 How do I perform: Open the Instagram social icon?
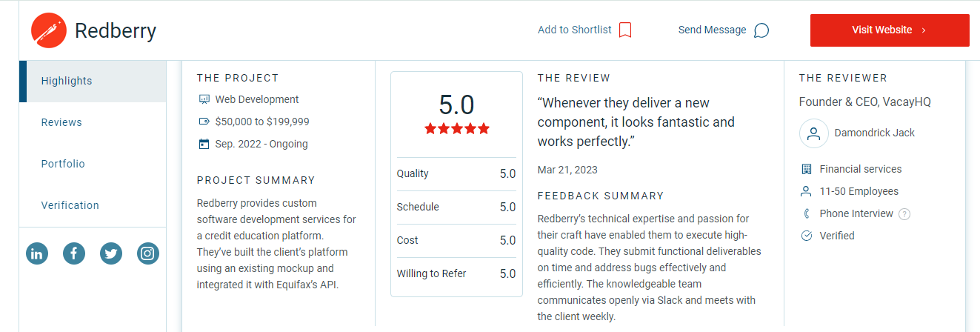148,253
